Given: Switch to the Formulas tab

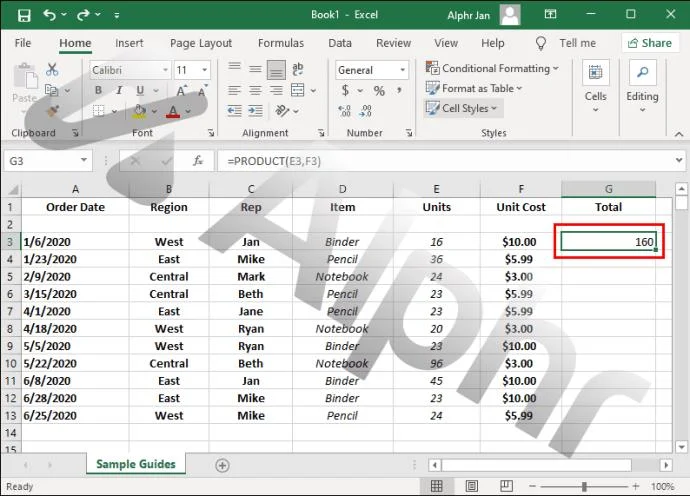Looking at the screenshot, I should click(x=281, y=43).
